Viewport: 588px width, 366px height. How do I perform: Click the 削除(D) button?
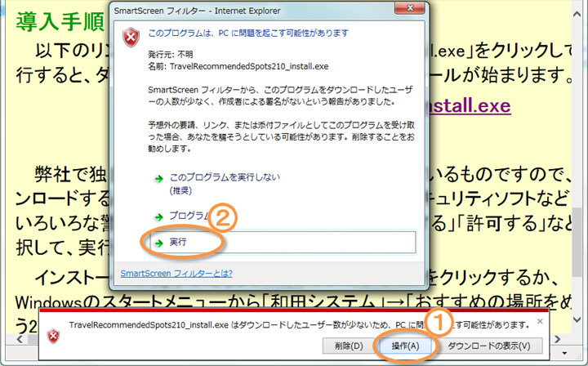349,346
